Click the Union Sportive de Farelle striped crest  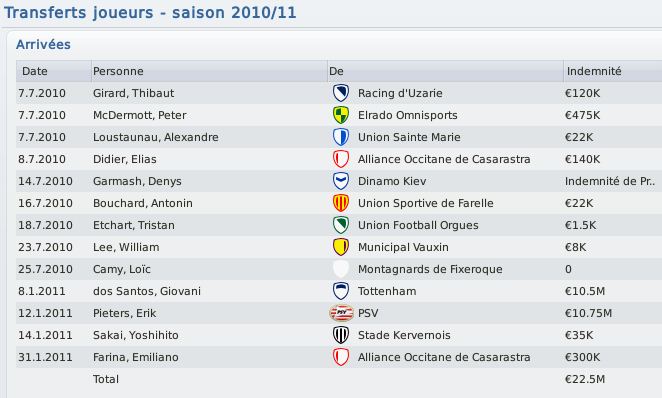341,203
